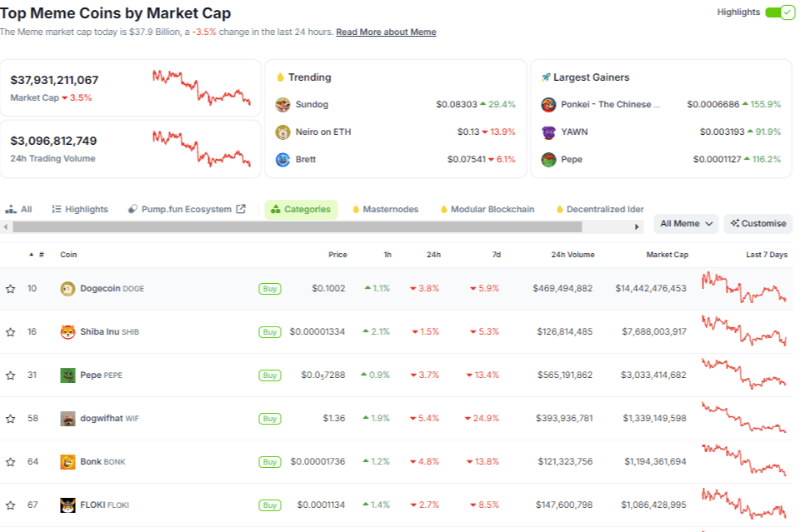Screen dimensions: 805x532
Task: Open the Pepe 7-day price chart in table
Action: click(x=744, y=374)
